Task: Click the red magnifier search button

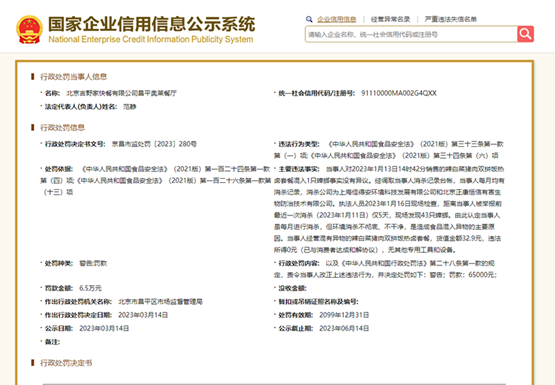Action: click(525, 34)
